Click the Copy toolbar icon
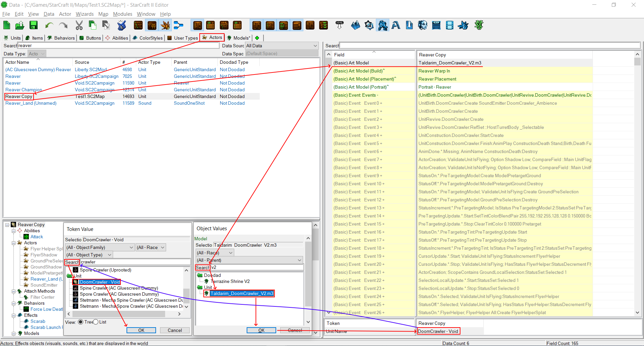The width and height of the screenshot is (644, 346). coord(92,25)
